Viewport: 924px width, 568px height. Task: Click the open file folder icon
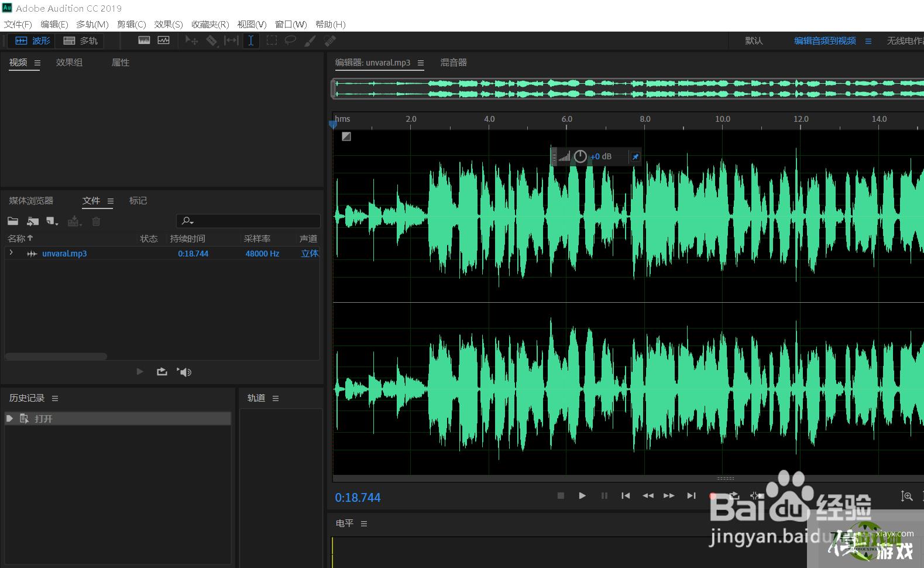[x=13, y=221]
